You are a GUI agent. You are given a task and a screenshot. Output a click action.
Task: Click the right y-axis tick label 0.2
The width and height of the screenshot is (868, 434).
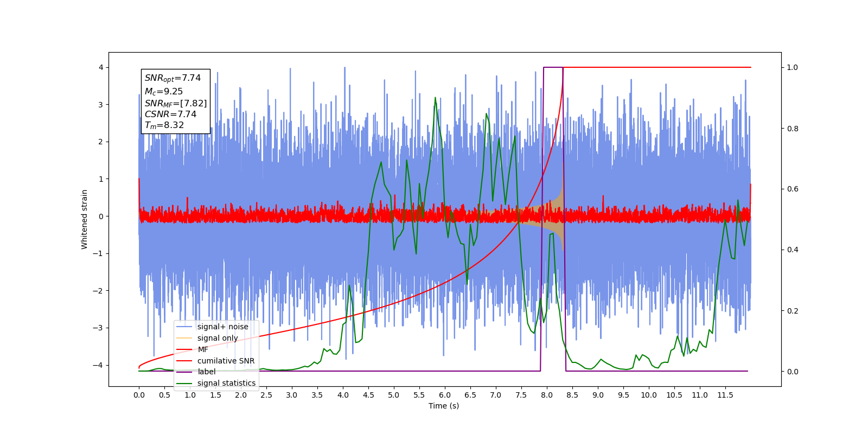[793, 311]
